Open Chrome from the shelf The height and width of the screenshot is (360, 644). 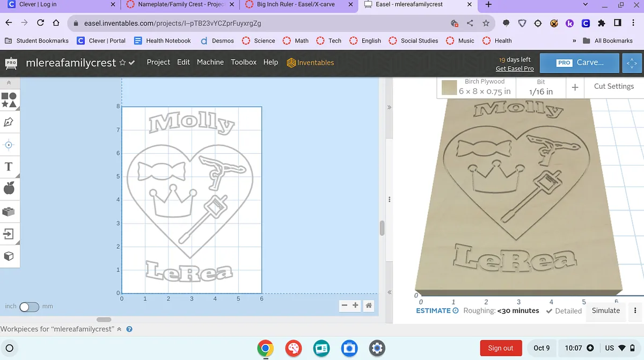[265, 348]
